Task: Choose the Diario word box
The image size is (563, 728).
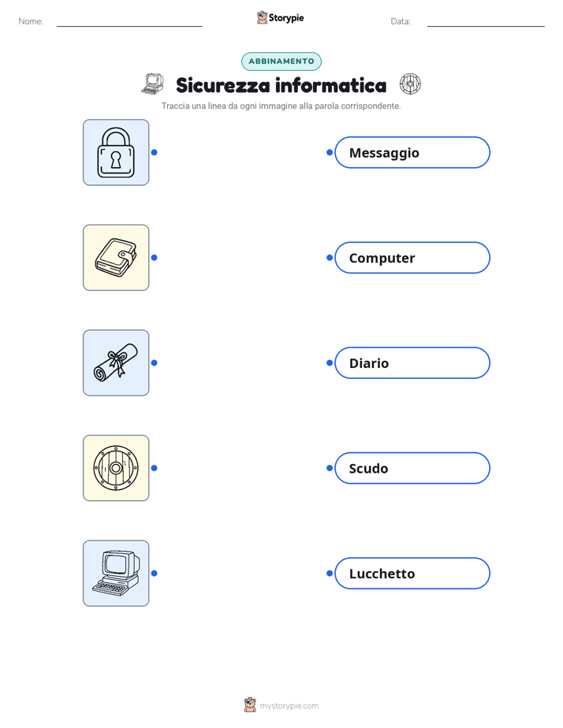Action: coord(412,362)
